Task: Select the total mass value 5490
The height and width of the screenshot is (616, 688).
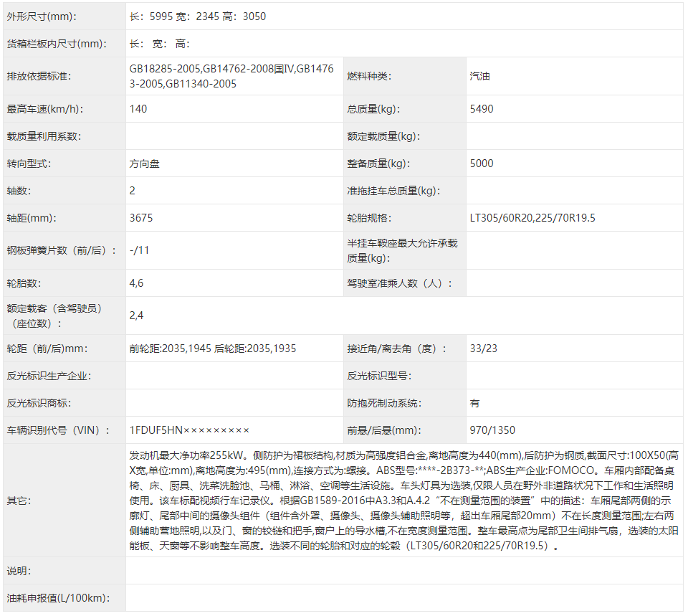Action: [482, 109]
